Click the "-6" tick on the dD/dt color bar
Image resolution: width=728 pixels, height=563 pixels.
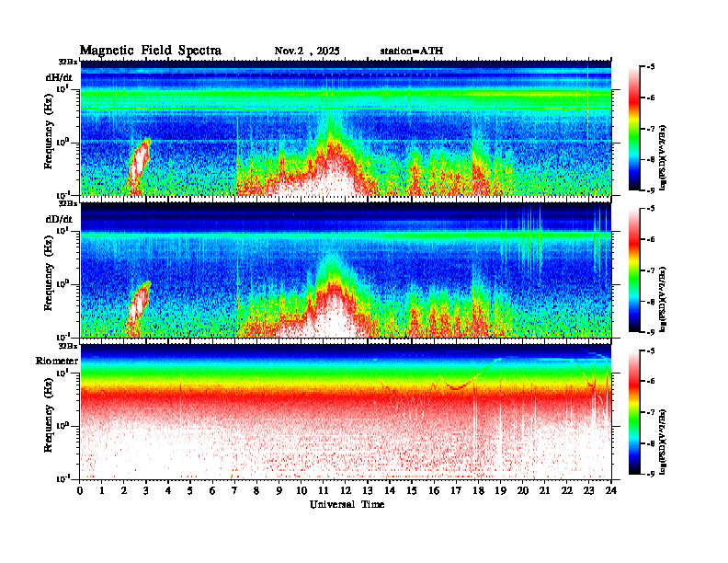(x=651, y=240)
